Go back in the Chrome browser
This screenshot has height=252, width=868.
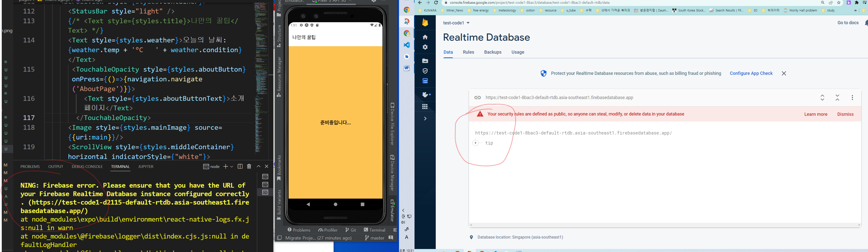(420, 3)
